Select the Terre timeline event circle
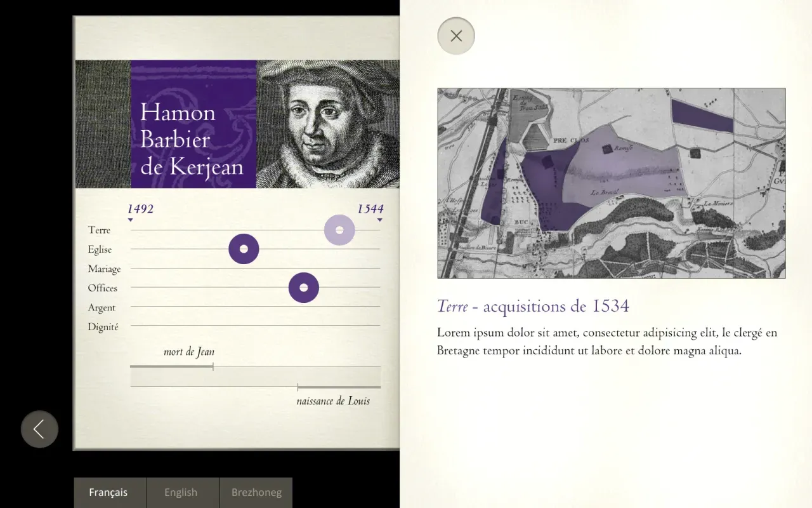 point(339,230)
